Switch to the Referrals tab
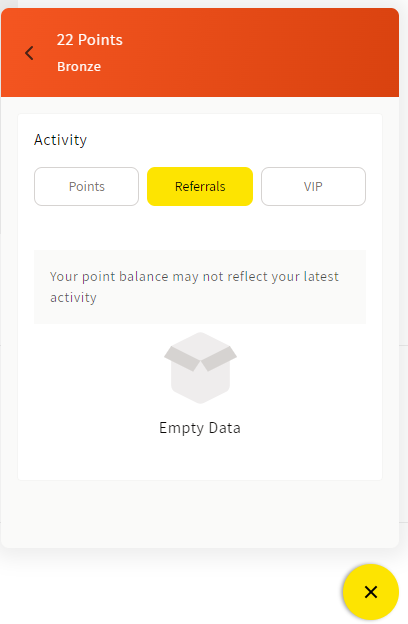Screen dimensions: 408x624 (x=200, y=186)
